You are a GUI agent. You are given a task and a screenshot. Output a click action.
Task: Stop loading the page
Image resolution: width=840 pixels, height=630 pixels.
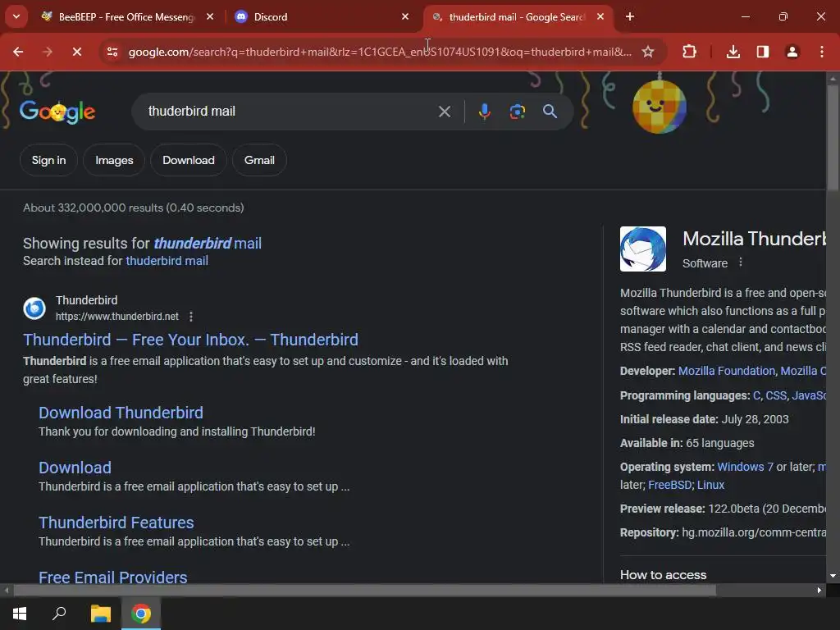76,52
